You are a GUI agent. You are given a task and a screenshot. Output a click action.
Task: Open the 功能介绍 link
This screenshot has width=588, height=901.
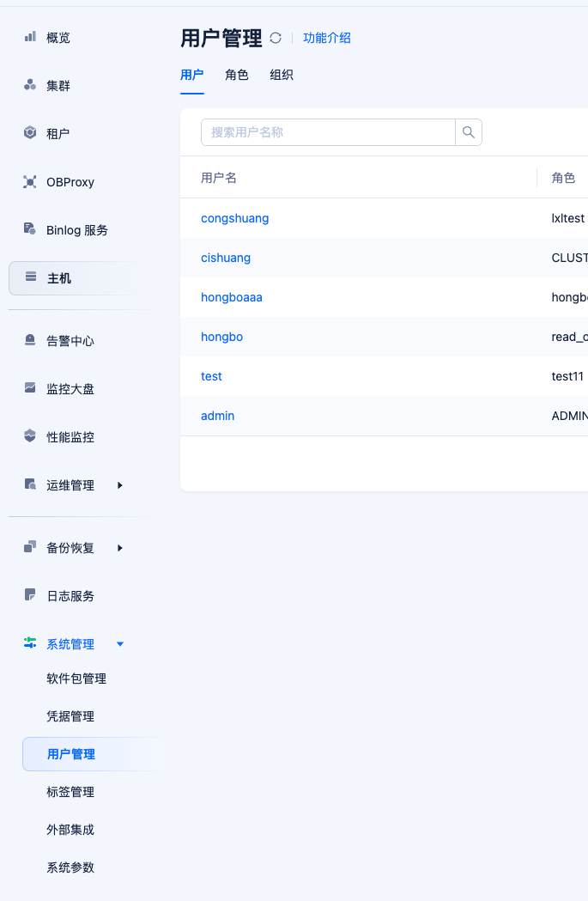[x=327, y=38]
